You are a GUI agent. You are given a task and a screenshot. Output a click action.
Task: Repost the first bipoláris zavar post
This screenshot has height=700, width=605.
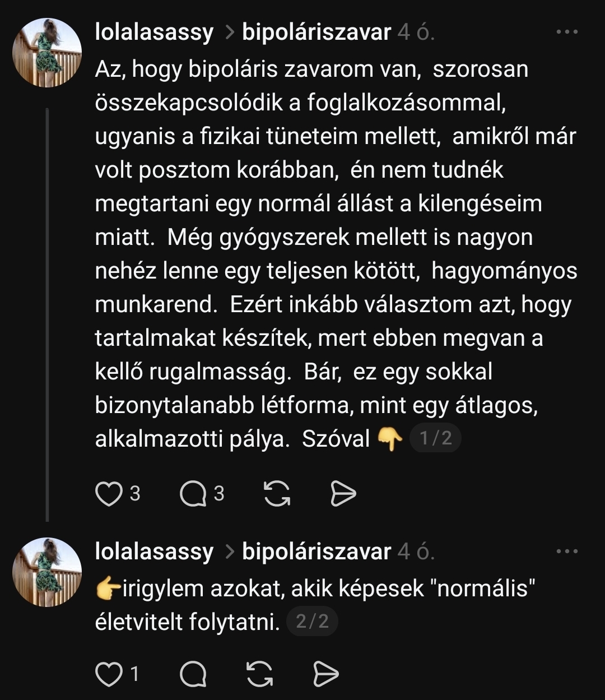[277, 494]
